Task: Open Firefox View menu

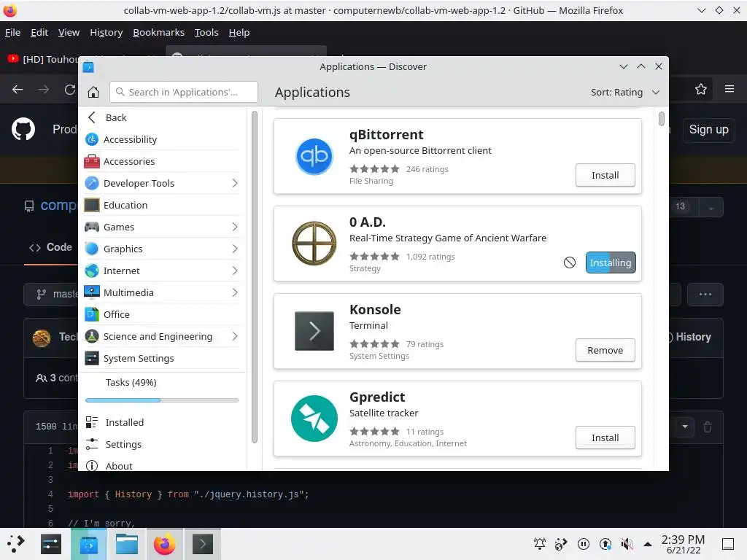Action: point(69,32)
